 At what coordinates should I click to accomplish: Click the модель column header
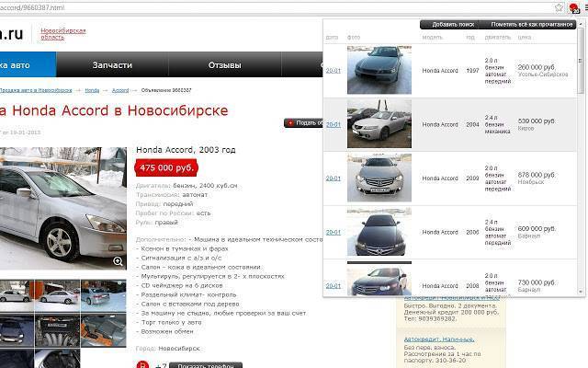433,37
